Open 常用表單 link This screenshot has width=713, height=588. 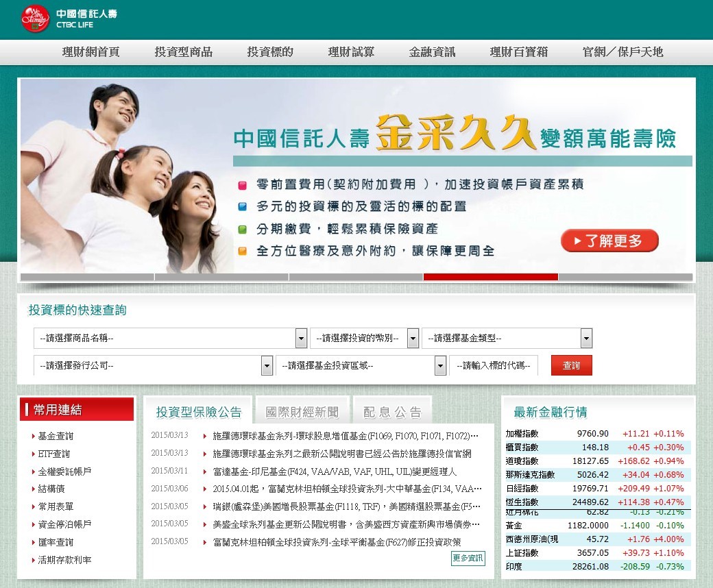[x=56, y=506]
